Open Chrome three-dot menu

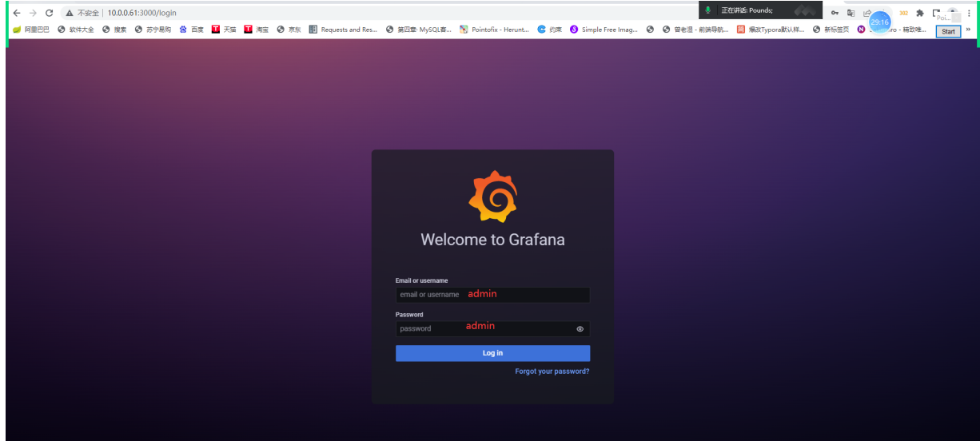click(969, 13)
